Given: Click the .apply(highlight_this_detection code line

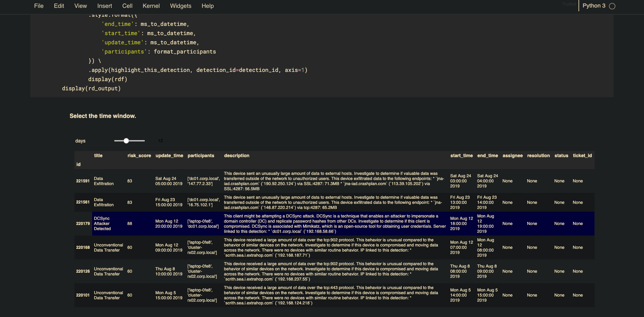Looking at the screenshot, I should tap(198, 70).
